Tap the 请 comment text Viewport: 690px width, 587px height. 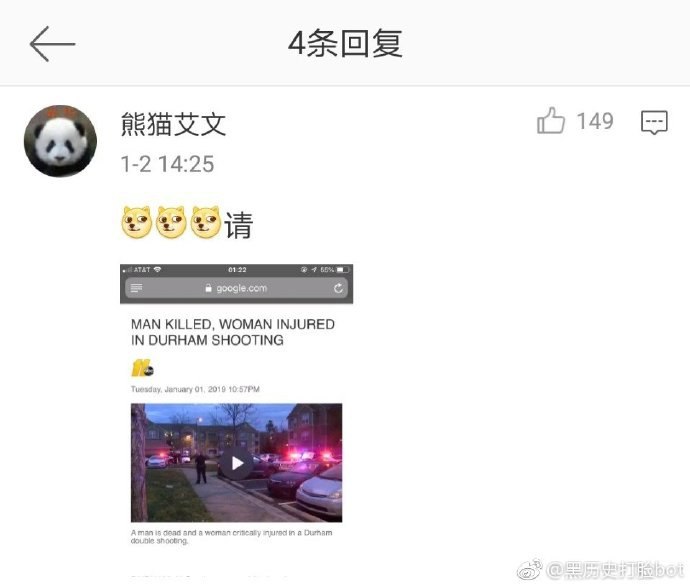[x=239, y=225]
